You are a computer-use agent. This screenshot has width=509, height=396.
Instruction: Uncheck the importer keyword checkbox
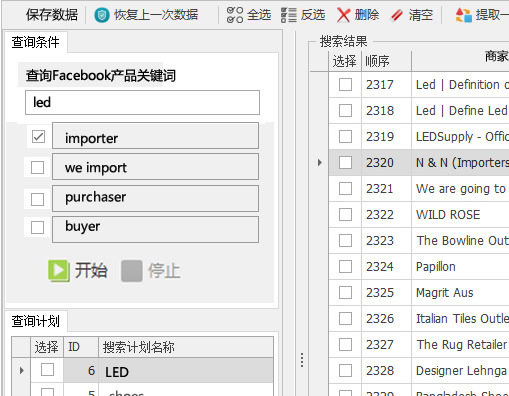click(x=38, y=137)
